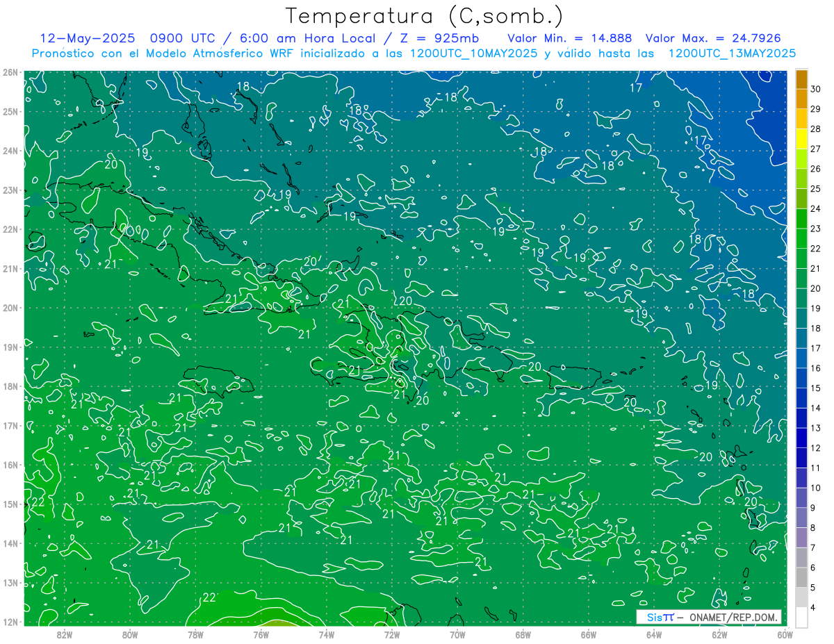834x644 pixels.
Task: Click the color bar label '7'
Action: click(815, 547)
